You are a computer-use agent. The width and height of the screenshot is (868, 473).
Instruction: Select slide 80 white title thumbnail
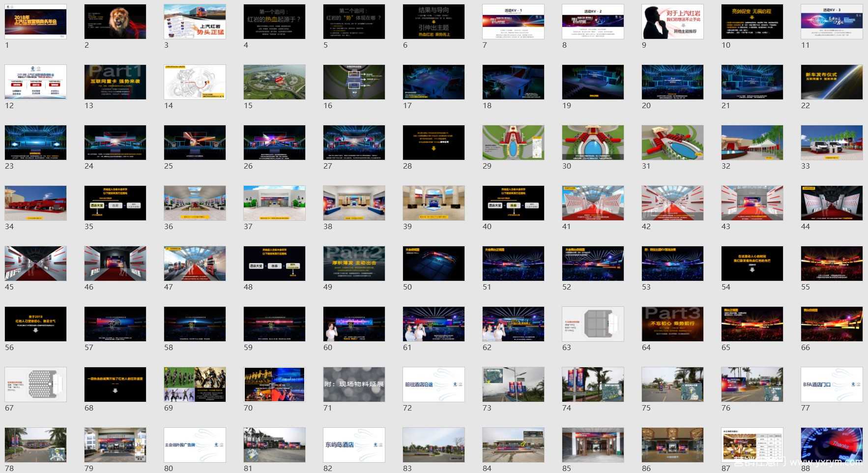(x=195, y=445)
